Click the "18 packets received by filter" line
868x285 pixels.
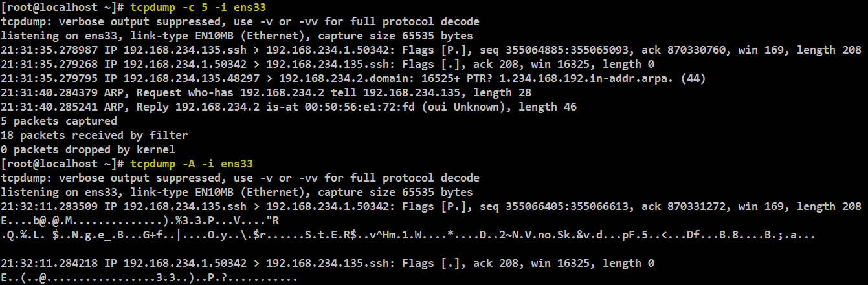pos(95,135)
